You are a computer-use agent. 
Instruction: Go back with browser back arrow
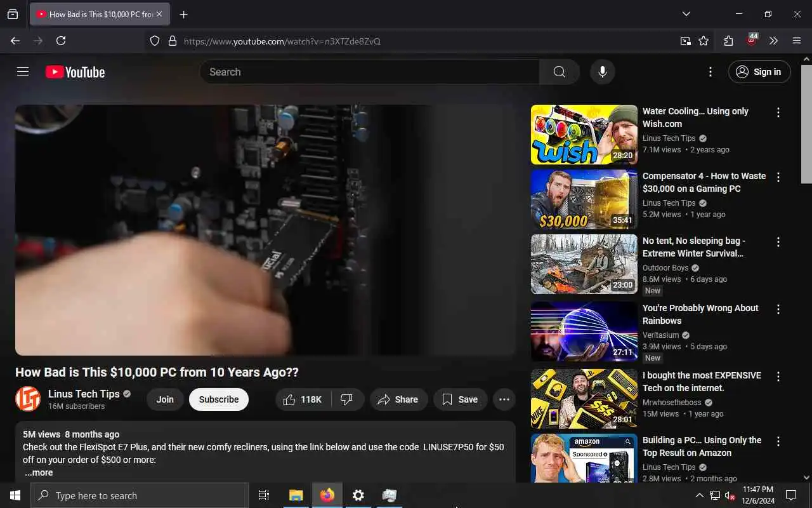(15, 41)
